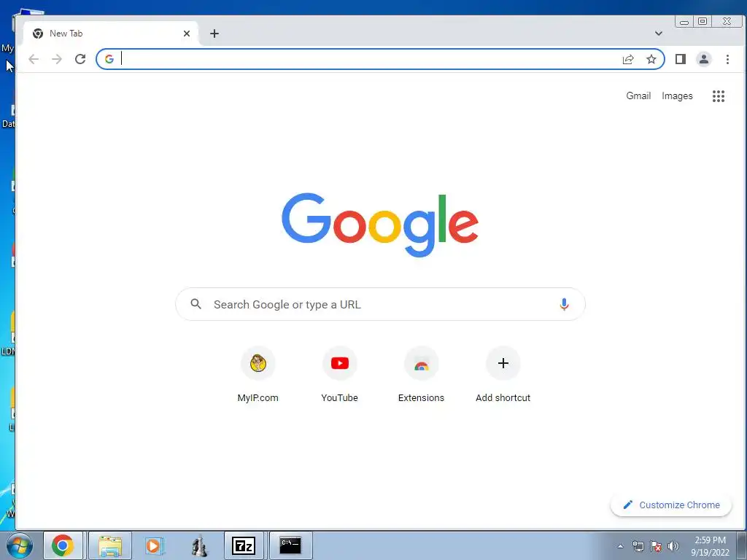Open the Extensions shortcut
The width and height of the screenshot is (747, 560).
421,375
